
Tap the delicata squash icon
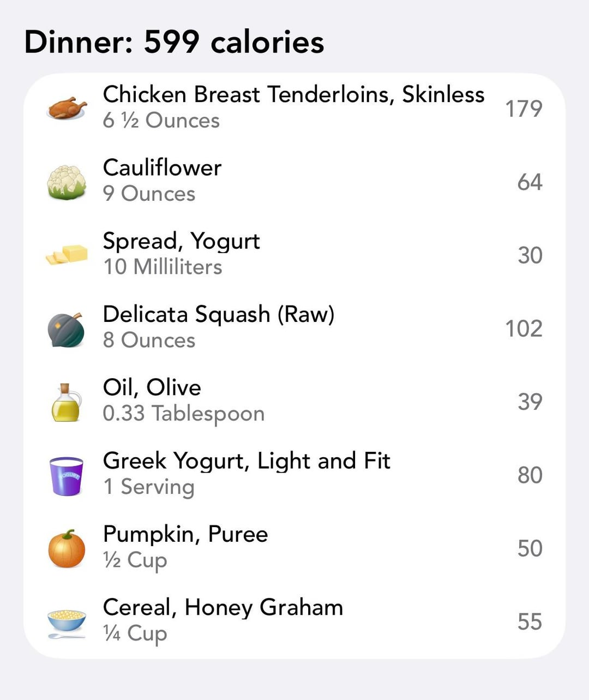pyautogui.click(x=67, y=329)
